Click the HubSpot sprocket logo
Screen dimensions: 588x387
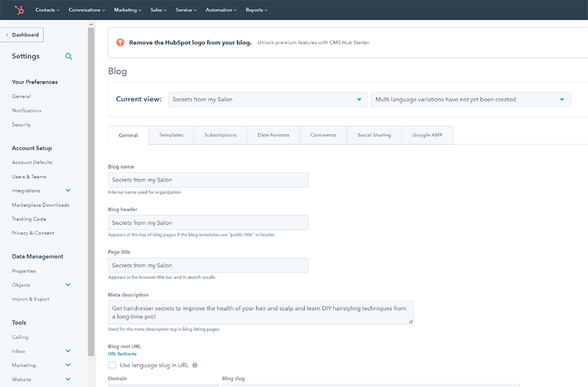(x=19, y=10)
